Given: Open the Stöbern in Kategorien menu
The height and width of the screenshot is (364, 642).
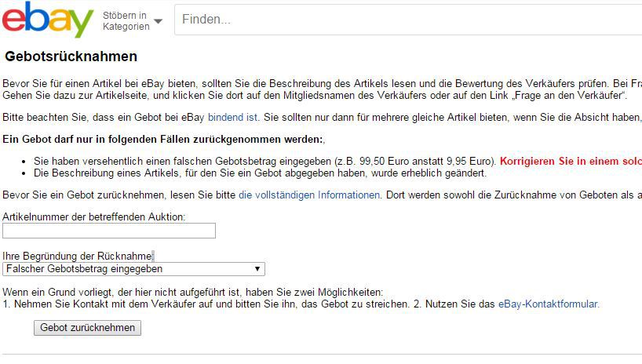Looking at the screenshot, I should 125,21.
